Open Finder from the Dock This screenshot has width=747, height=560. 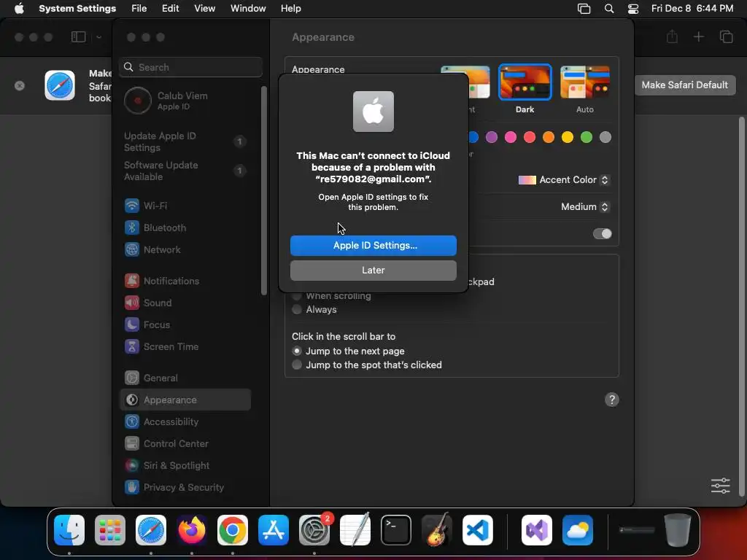tap(69, 530)
